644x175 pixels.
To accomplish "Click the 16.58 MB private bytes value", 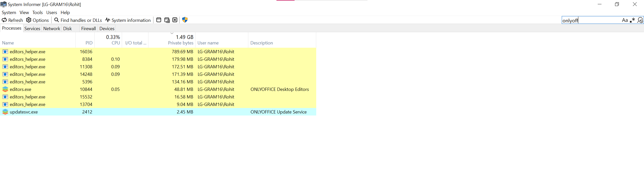I will pyautogui.click(x=184, y=97).
